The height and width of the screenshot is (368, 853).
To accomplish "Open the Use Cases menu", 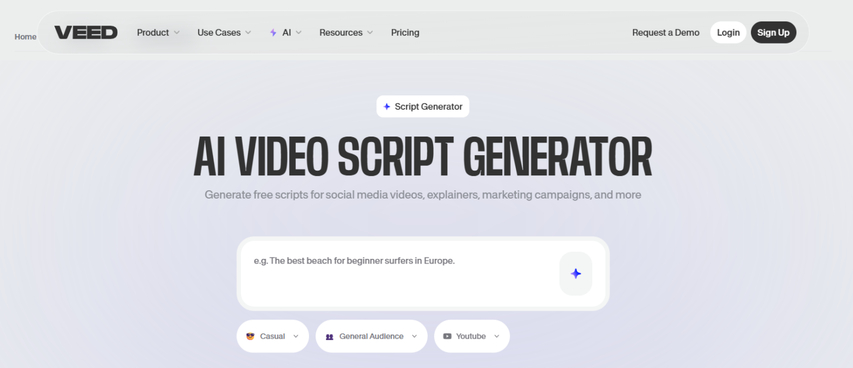I will [x=224, y=33].
